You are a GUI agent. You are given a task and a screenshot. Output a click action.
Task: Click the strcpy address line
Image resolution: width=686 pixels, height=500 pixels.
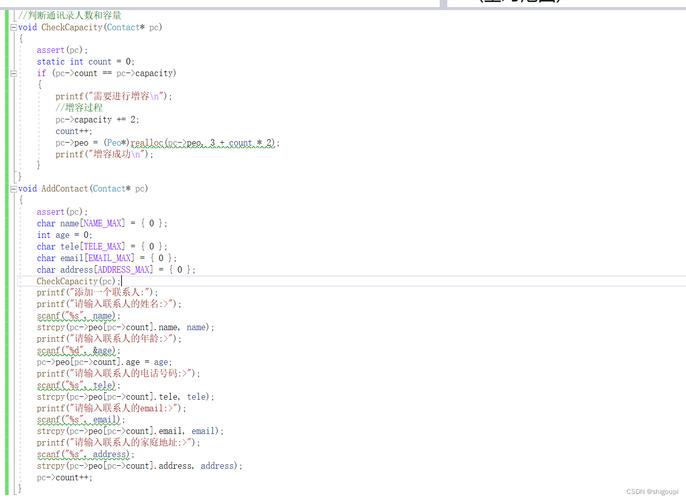(139, 466)
